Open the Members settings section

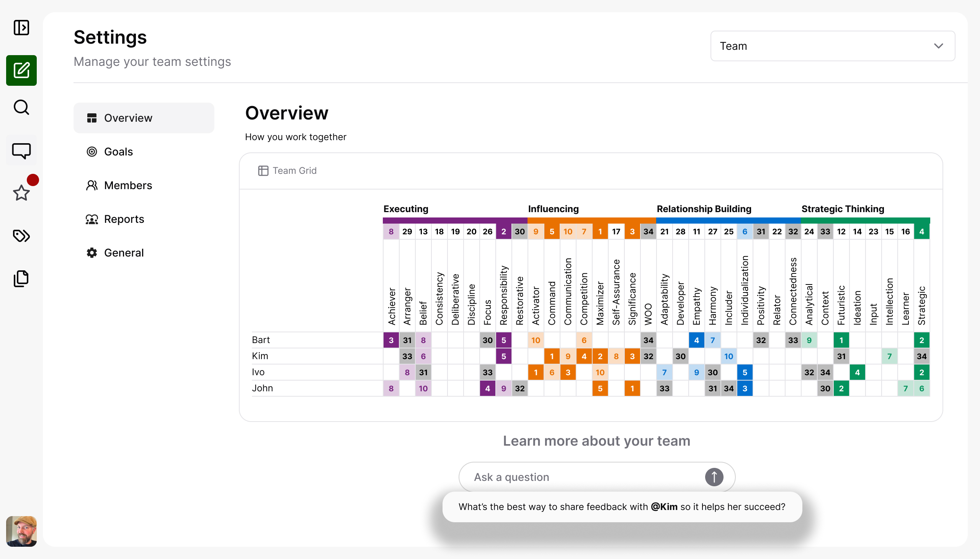coord(128,185)
